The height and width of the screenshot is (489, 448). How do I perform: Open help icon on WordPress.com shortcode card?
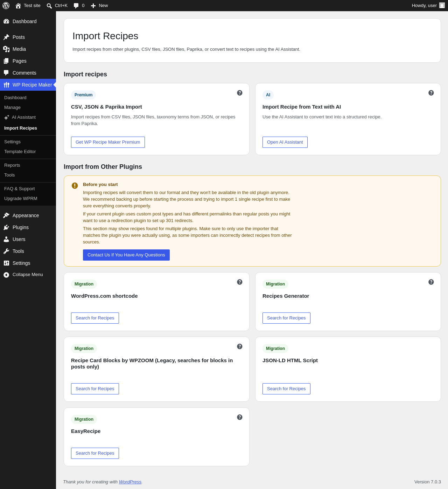point(240,282)
